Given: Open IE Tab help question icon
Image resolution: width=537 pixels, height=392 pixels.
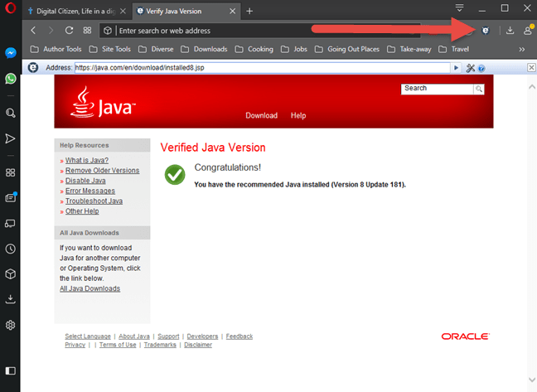Looking at the screenshot, I should 481,69.
